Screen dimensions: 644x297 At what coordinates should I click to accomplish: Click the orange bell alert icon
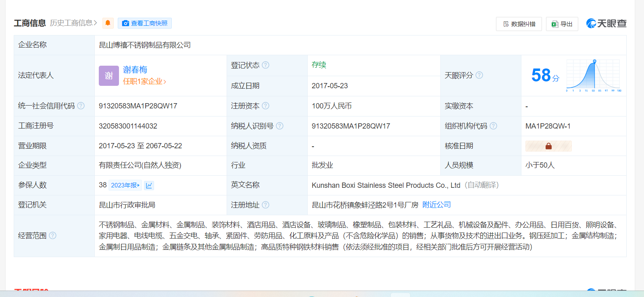[108, 23]
